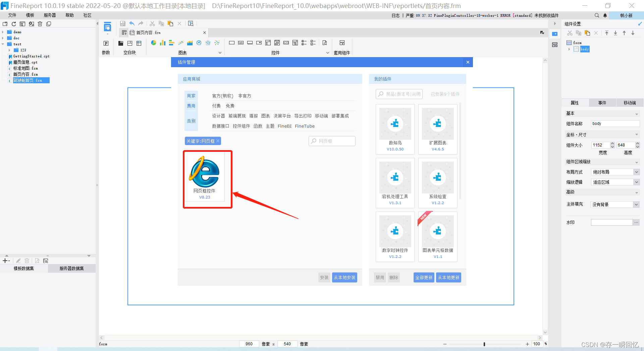Close the 插件管理 dialog
Image resolution: width=644 pixels, height=351 pixels.
coord(468,62)
